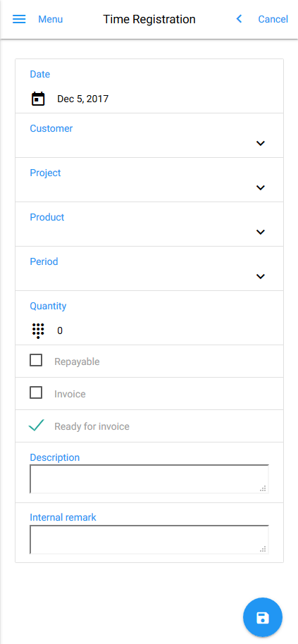Click the Menu text in the header
The image size is (298, 644).
click(51, 19)
